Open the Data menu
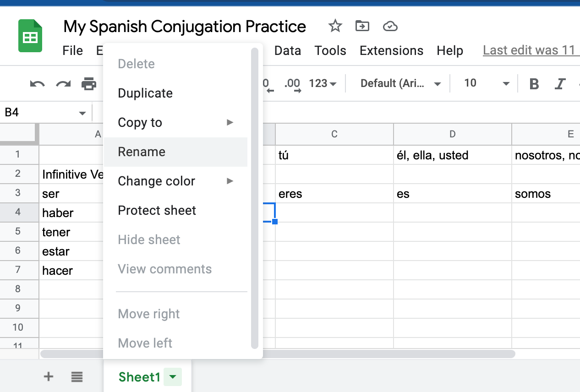The height and width of the screenshot is (392, 580). (288, 50)
